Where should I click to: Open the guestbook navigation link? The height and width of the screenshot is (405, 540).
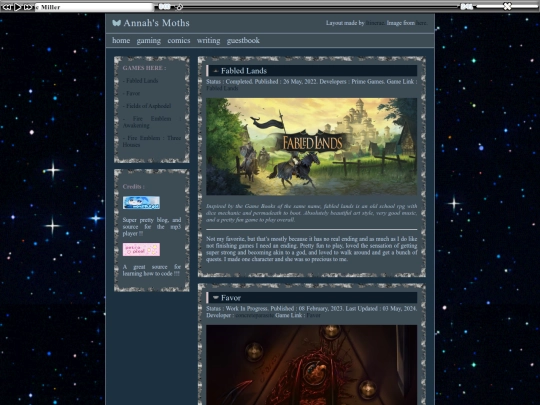click(243, 40)
